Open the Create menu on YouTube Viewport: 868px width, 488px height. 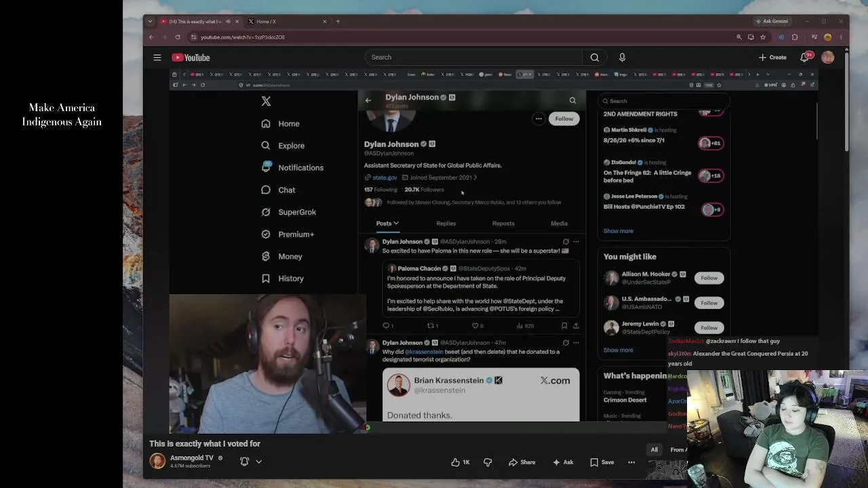coord(773,58)
